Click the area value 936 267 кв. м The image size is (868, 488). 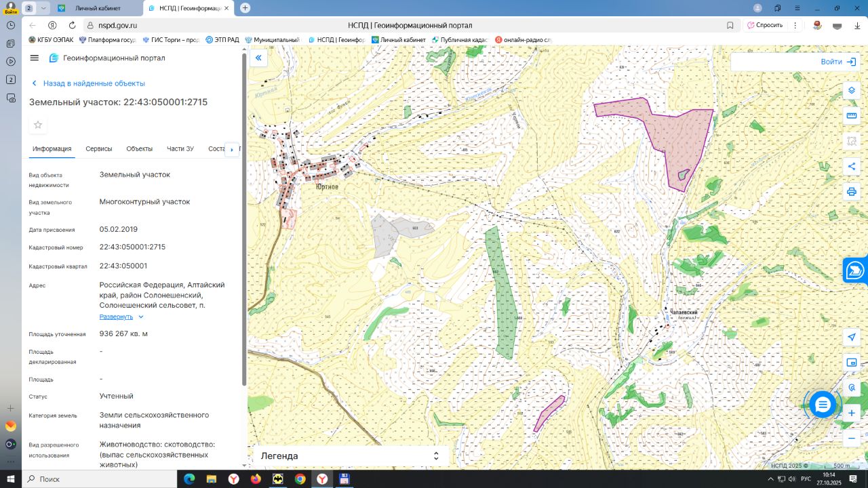click(123, 333)
